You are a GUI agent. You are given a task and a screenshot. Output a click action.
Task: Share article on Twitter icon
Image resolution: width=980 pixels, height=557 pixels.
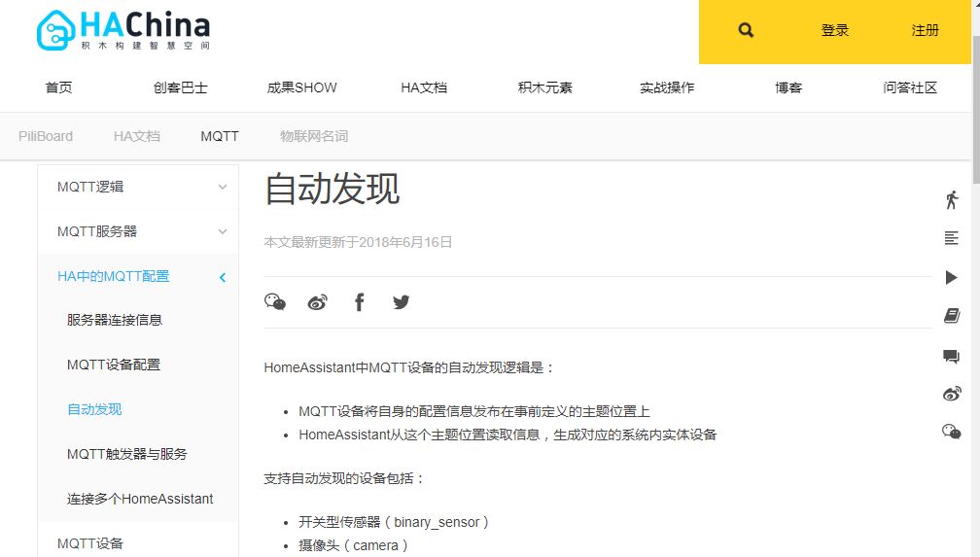point(401,302)
